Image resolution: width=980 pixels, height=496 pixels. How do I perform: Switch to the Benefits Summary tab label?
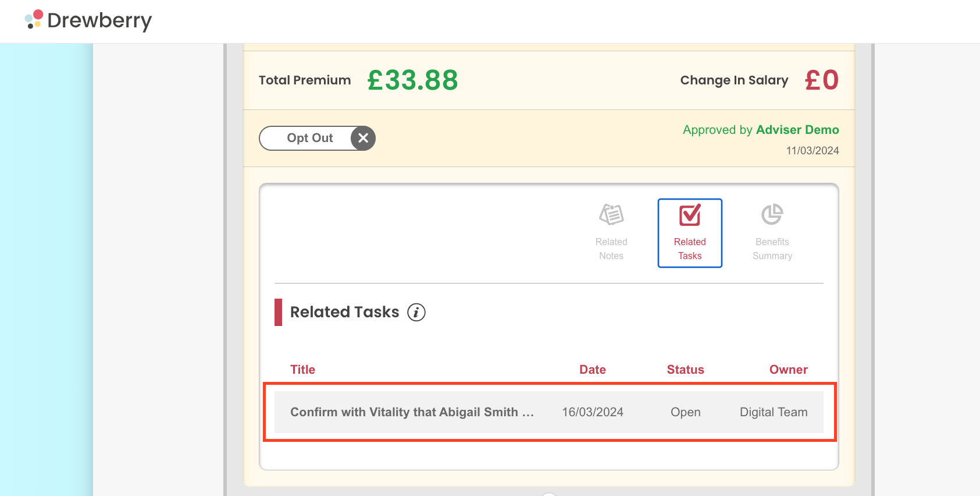click(772, 249)
